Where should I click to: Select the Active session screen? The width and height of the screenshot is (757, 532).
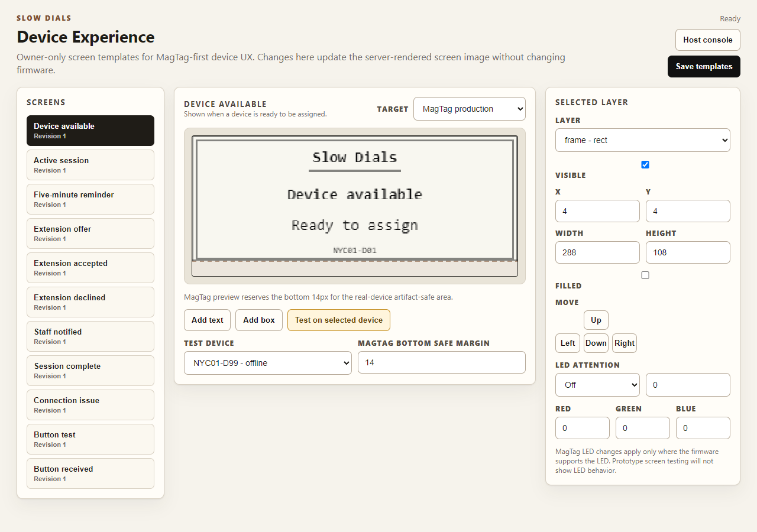[x=90, y=165]
